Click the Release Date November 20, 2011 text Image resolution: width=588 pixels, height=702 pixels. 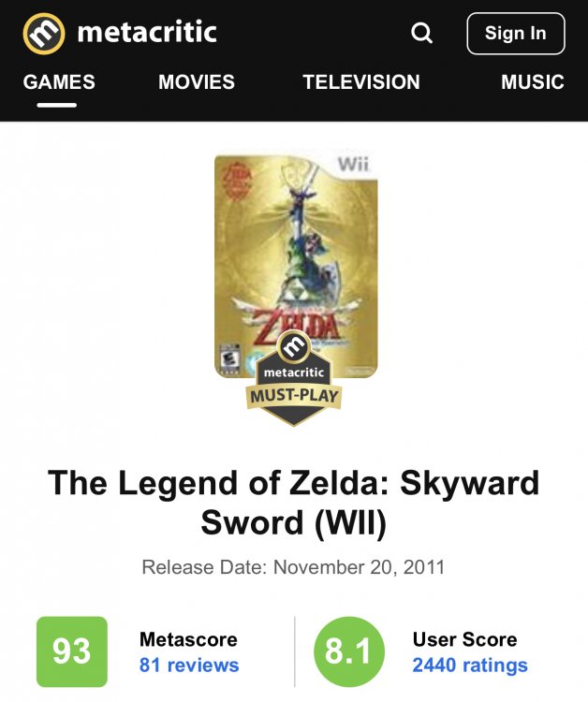pyautogui.click(x=293, y=567)
